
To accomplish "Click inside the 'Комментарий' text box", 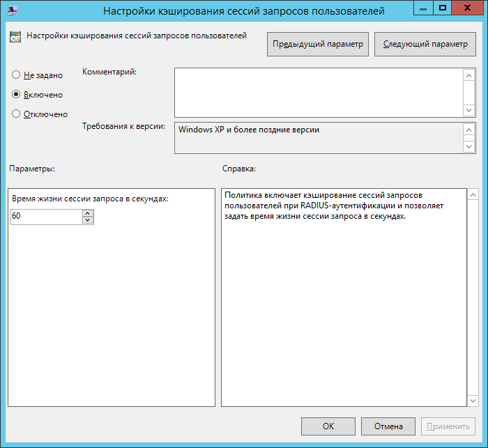I will [318, 92].
